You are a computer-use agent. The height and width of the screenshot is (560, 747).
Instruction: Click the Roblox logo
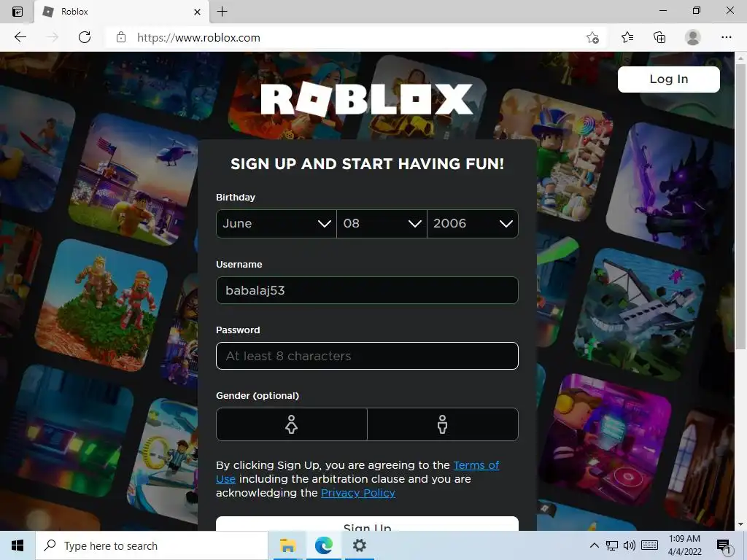(367, 98)
